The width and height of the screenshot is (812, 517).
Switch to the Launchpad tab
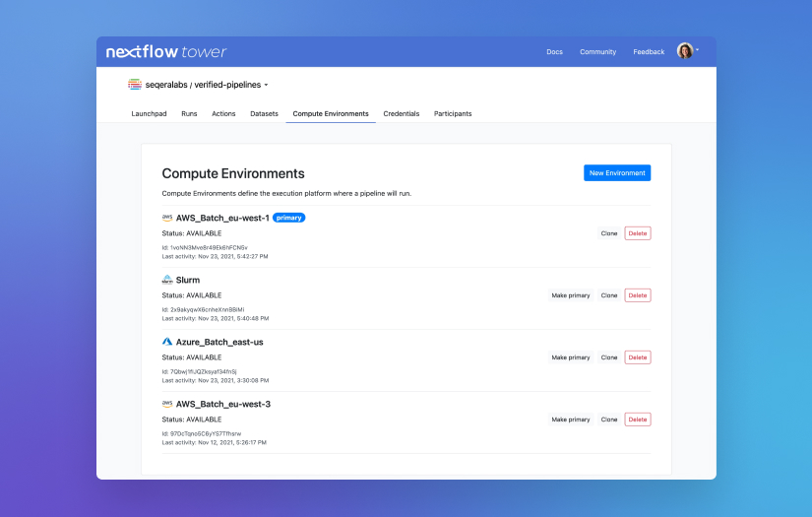coord(150,113)
